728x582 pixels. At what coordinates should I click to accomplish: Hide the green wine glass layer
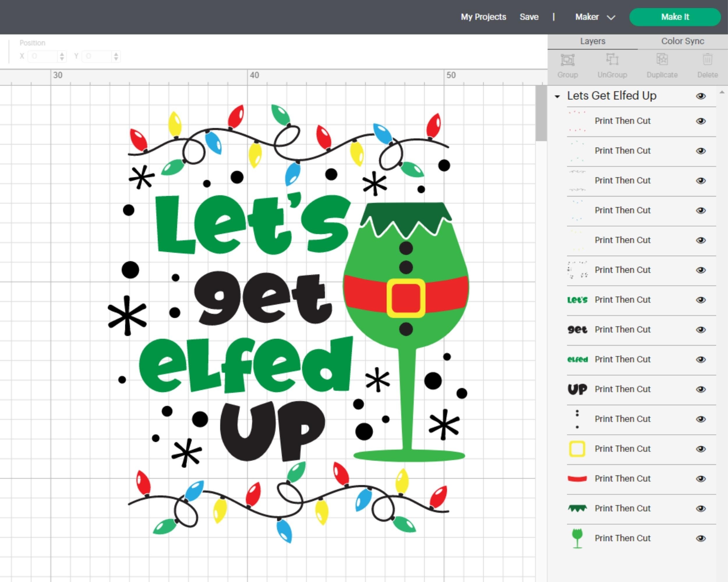coord(701,538)
